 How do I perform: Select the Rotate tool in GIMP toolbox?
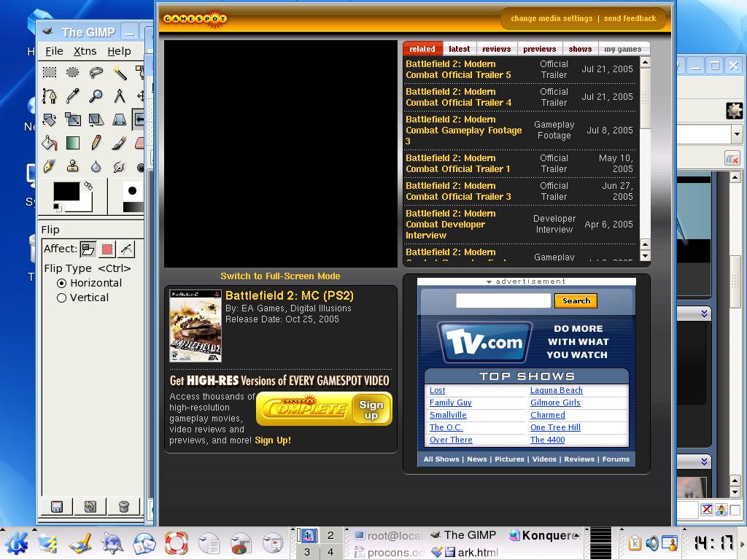[x=50, y=119]
